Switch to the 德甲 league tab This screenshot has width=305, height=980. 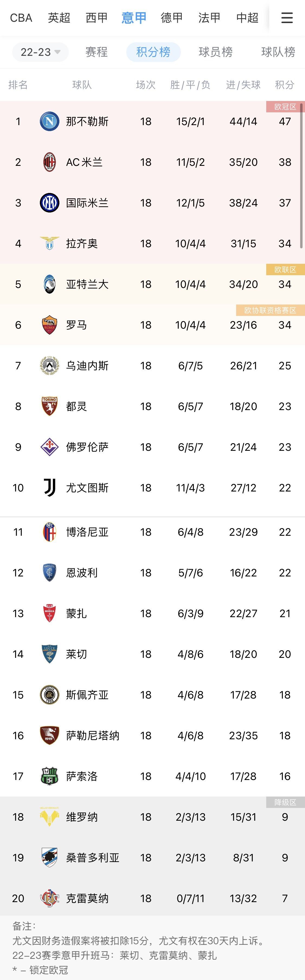172,17
